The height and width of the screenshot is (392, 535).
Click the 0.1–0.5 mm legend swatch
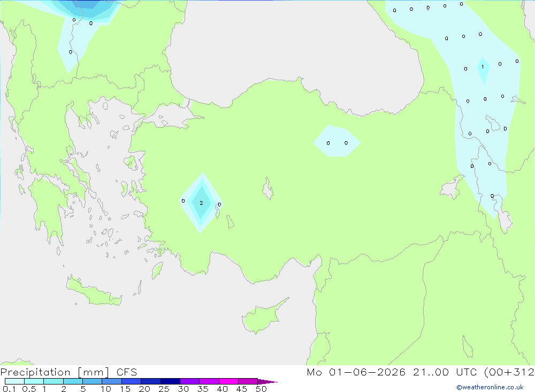14,381
